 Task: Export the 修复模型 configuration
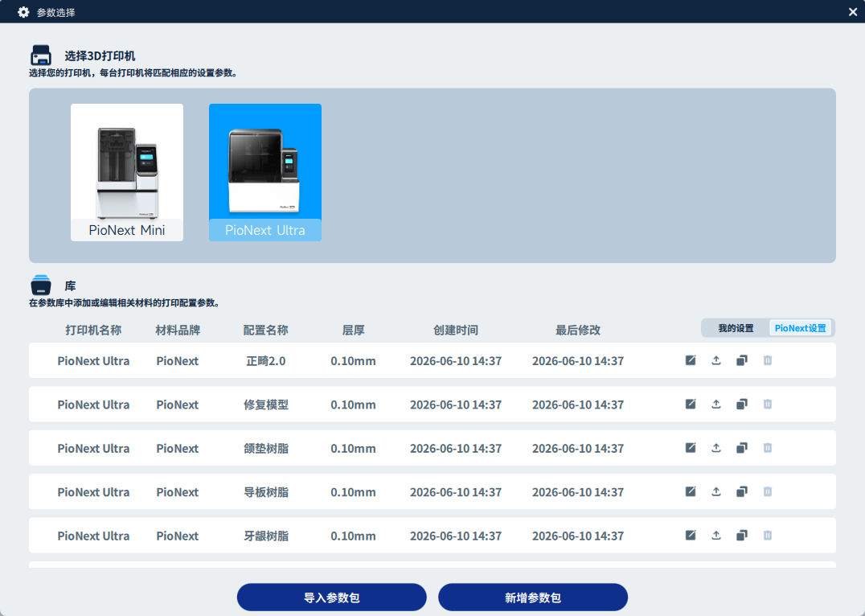click(716, 404)
